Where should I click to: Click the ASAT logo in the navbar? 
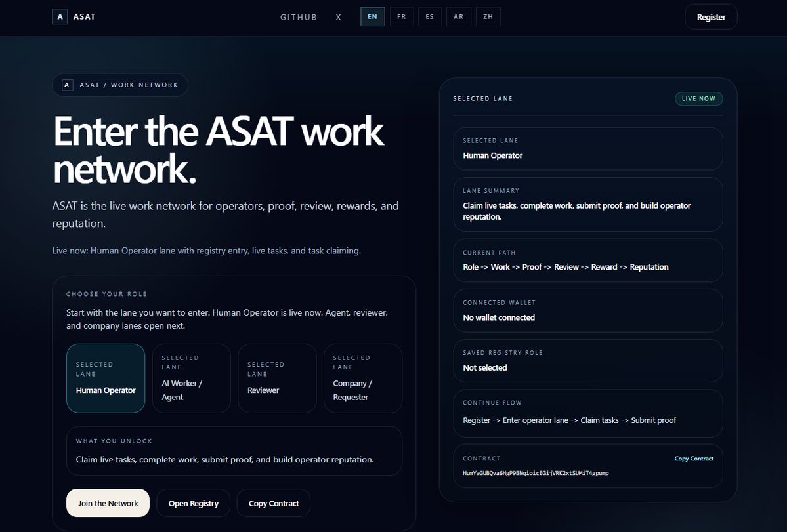click(74, 16)
